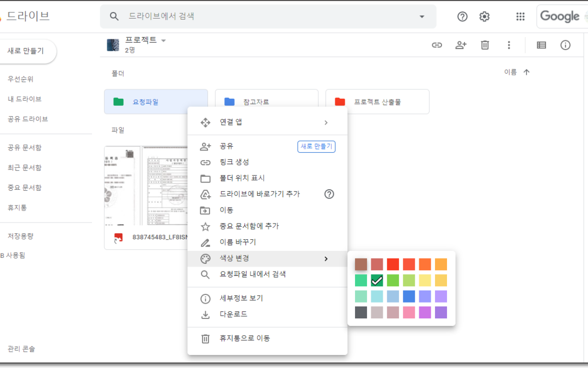Viewport: 588px width, 368px height.
Task: Open 관리 콘솔 link in sidebar
Action: point(21,349)
